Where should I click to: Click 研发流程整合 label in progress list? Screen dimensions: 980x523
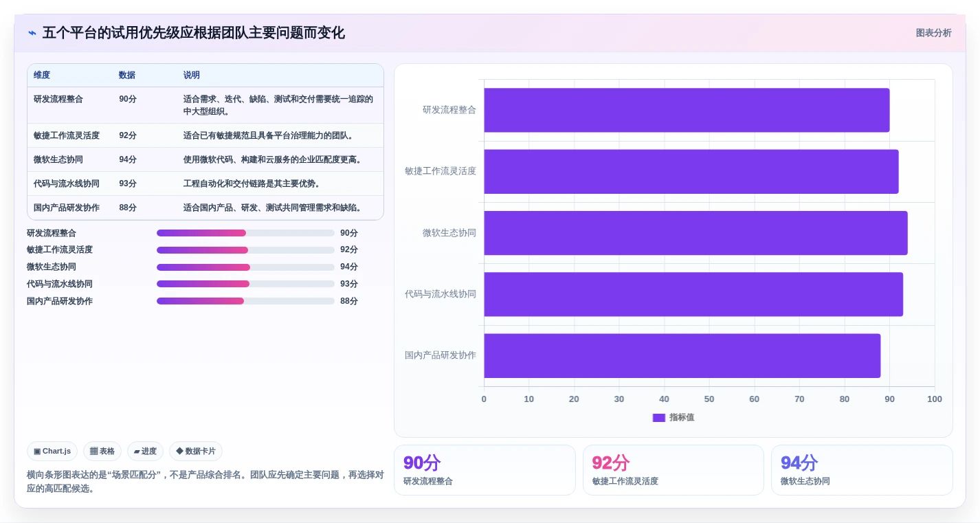[x=52, y=233]
